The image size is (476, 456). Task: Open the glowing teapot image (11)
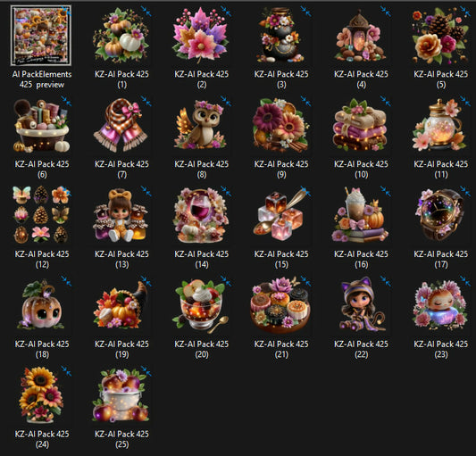click(x=441, y=125)
